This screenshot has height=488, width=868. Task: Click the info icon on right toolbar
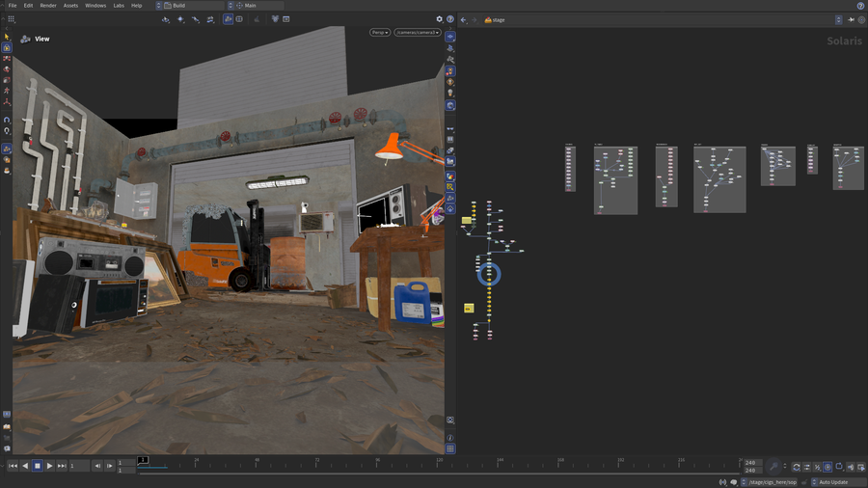[x=450, y=438]
